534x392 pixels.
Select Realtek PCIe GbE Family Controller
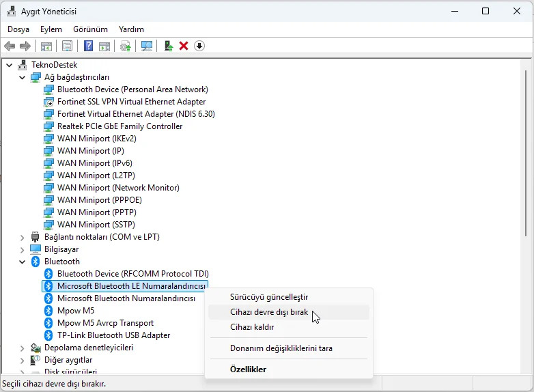pyautogui.click(x=120, y=126)
